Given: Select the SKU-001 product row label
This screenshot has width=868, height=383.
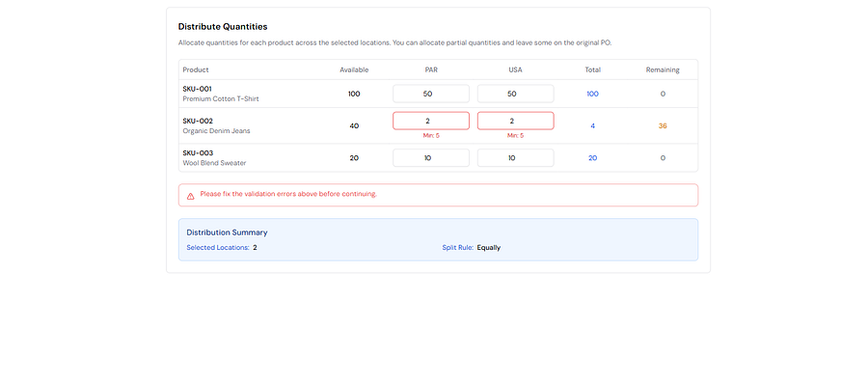Looking at the screenshot, I should (197, 89).
